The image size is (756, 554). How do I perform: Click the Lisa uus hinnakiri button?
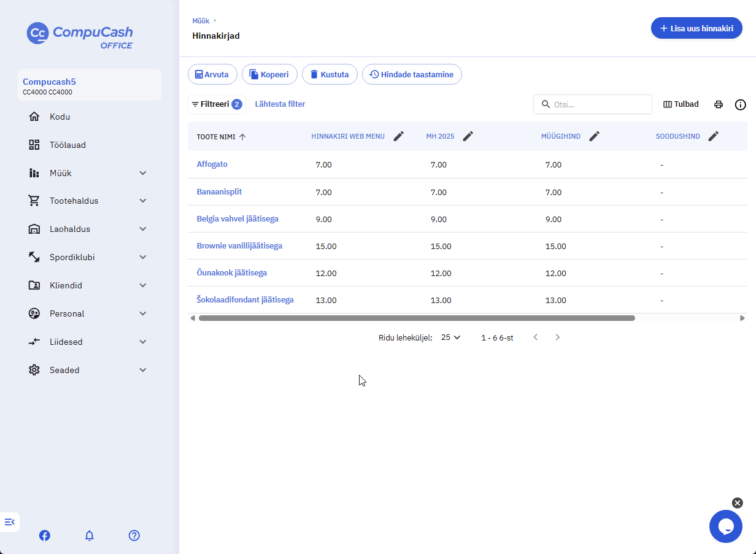(x=696, y=28)
